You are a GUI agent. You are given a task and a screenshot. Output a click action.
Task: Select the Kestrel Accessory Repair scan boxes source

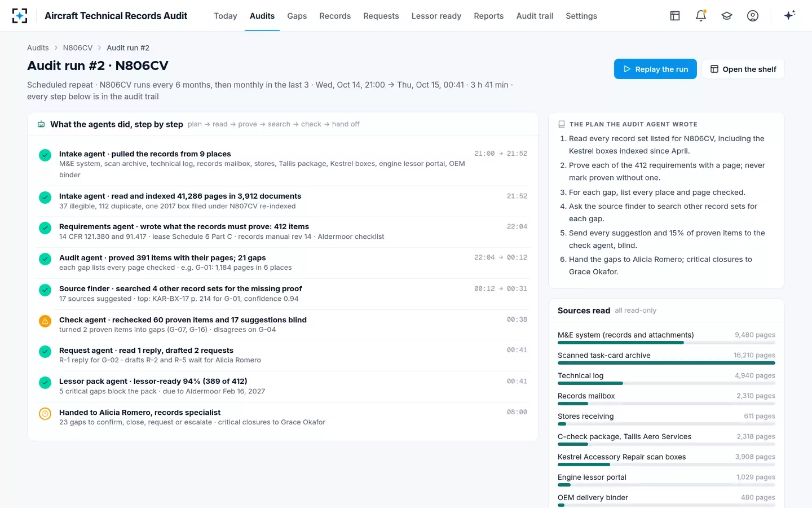pyautogui.click(x=667, y=459)
